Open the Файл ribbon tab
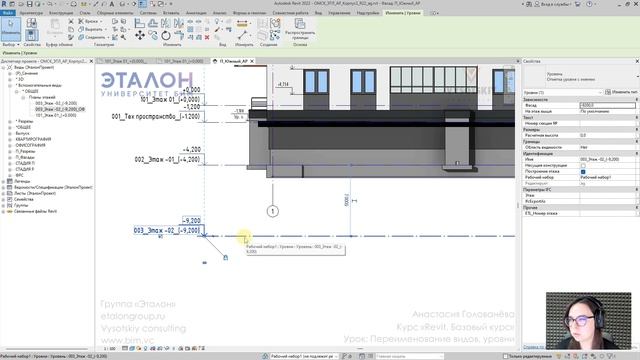Screen dimensions: 640x360 click(8, 13)
